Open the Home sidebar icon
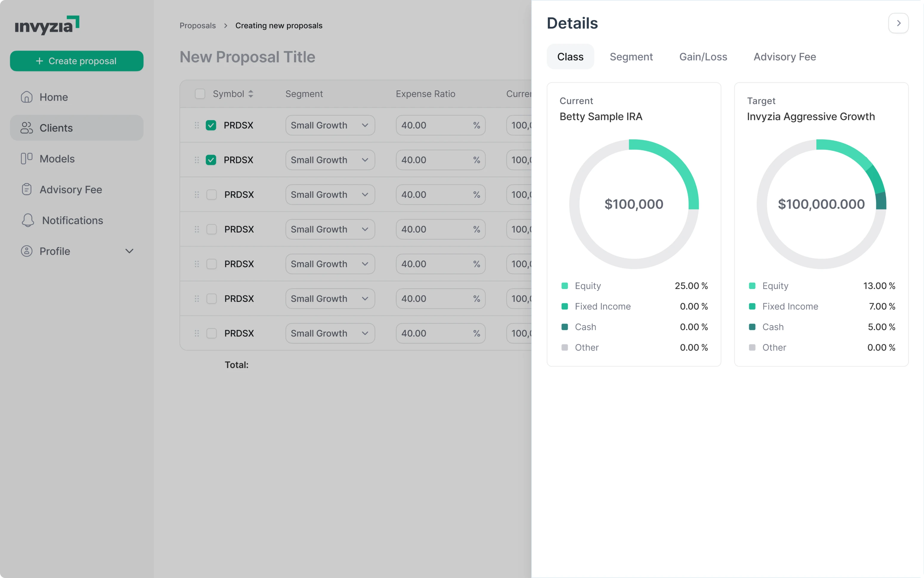This screenshot has height=578, width=924. point(26,97)
